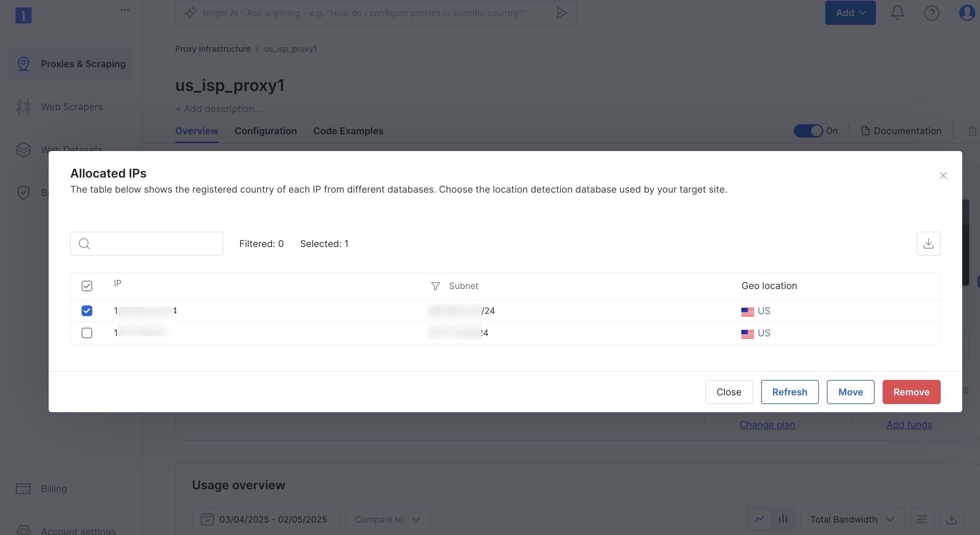Click the red Remove button
Image resolution: width=980 pixels, height=535 pixels.
[x=911, y=392]
